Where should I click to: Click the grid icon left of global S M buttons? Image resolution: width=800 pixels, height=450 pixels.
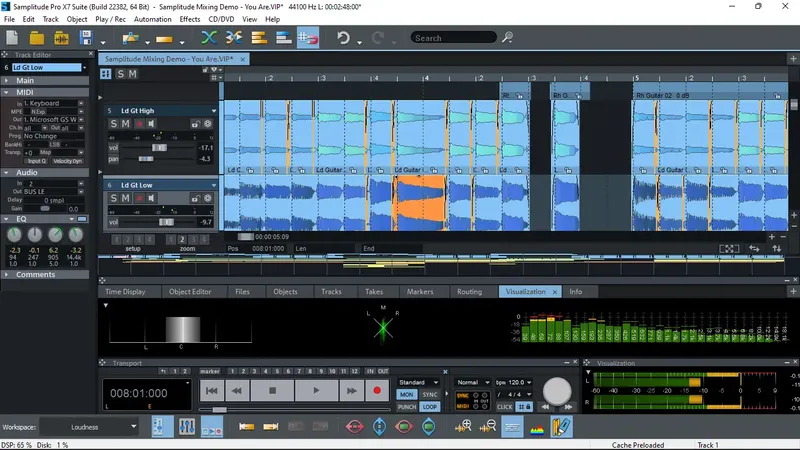pos(106,74)
